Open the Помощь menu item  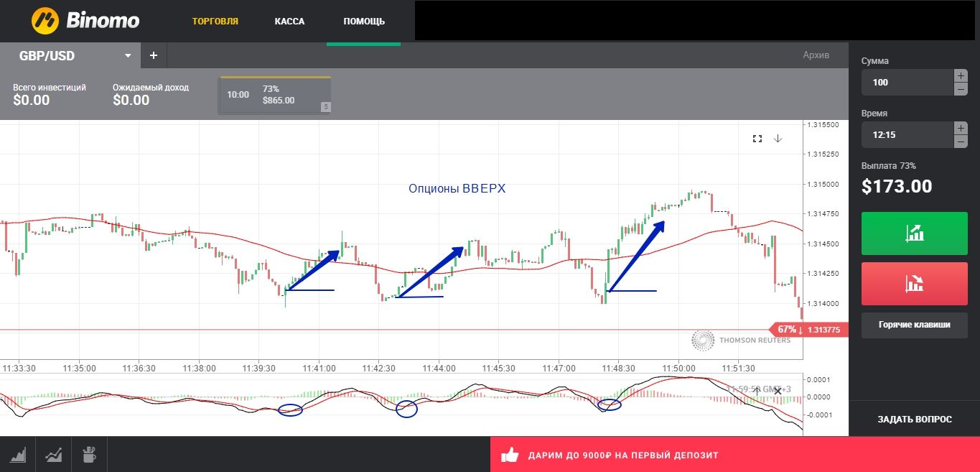[364, 21]
